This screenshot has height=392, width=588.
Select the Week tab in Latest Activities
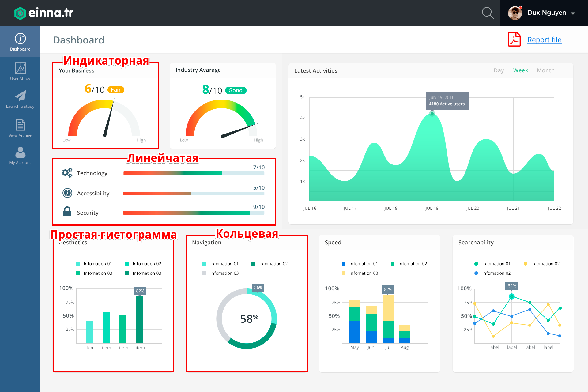point(520,70)
